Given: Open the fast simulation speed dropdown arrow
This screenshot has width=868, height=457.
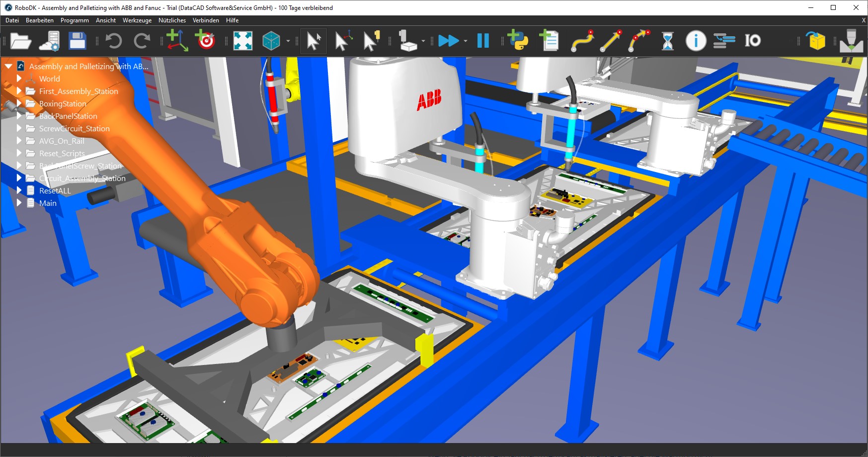Looking at the screenshot, I should 466,41.
